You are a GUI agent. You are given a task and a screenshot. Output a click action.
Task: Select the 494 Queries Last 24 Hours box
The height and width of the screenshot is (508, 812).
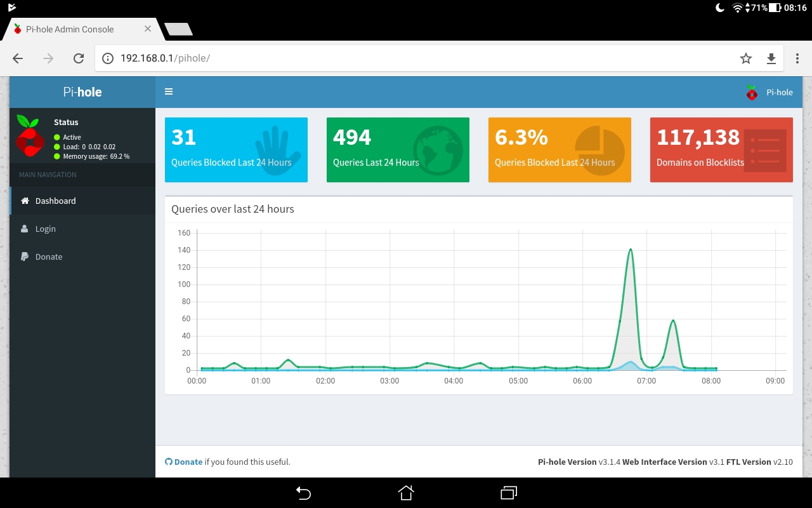pyautogui.click(x=398, y=150)
